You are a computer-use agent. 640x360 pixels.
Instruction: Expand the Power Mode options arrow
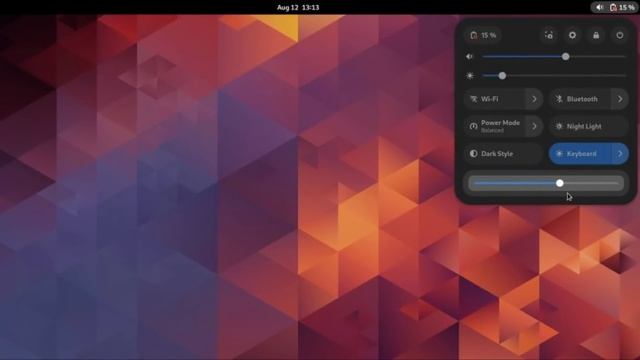click(x=534, y=127)
